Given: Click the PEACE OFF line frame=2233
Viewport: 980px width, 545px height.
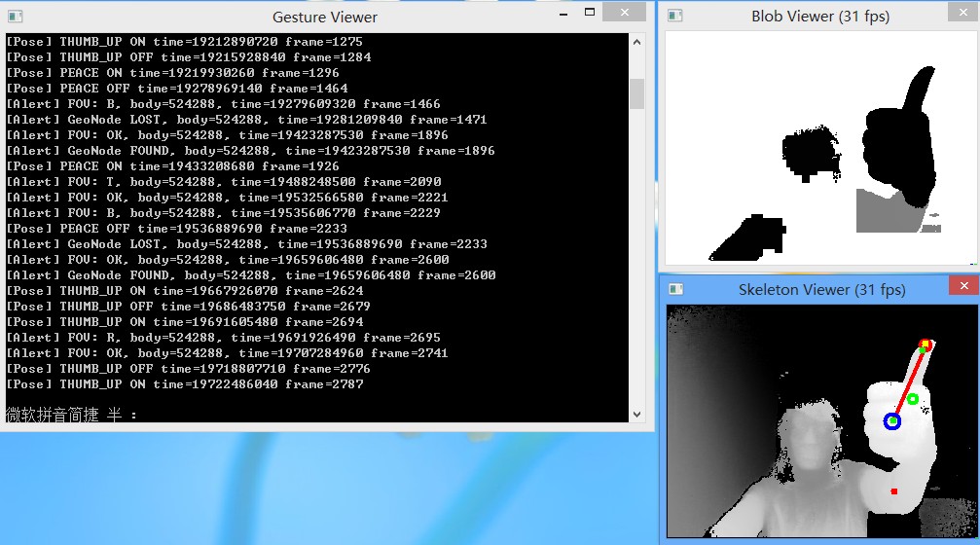Looking at the screenshot, I should (177, 230).
